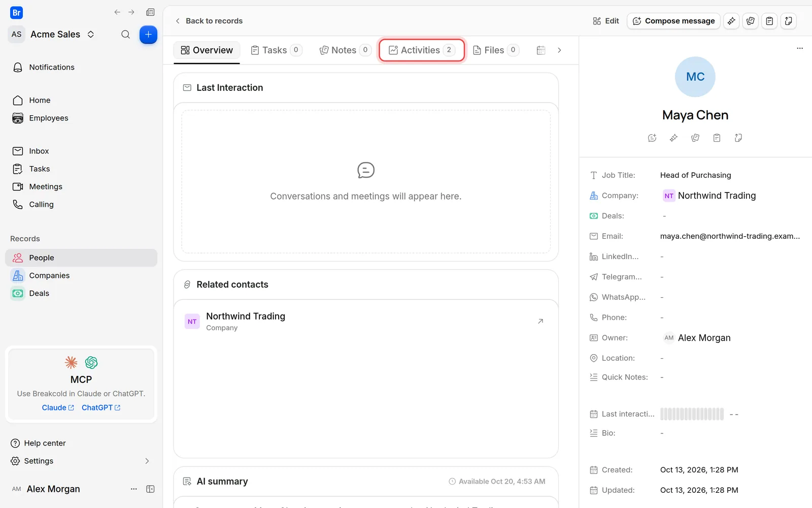This screenshot has height=508, width=812.
Task: Open the Claude MCP link
Action: pos(58,408)
